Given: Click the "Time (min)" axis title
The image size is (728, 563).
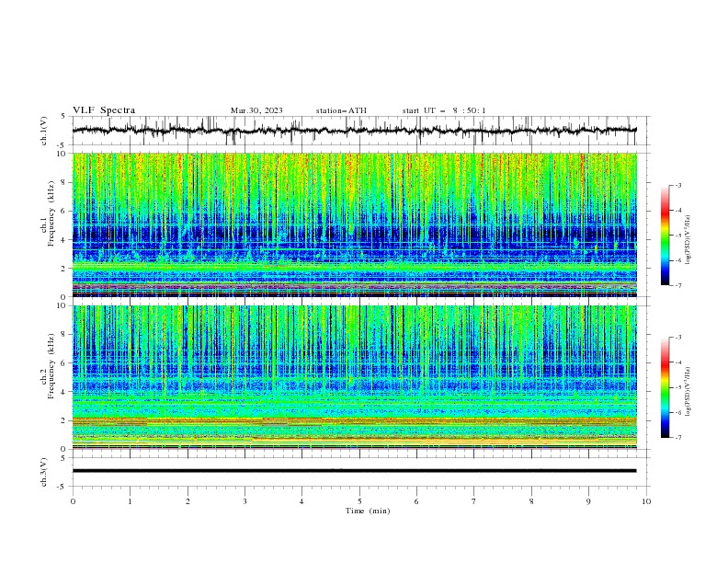Looking at the screenshot, I should point(368,511).
